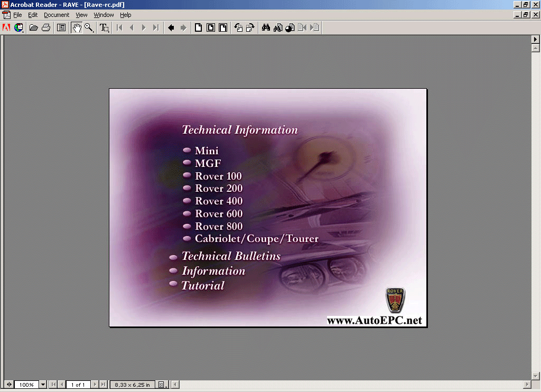Screen dimensions: 541x392
Task: Click toolbar Last Page icon
Action: point(156,27)
